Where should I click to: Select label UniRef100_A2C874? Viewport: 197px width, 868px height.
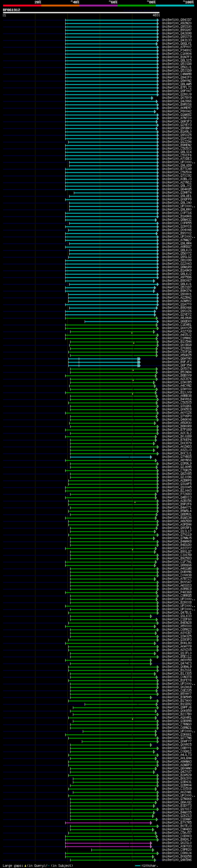(177, 379)
